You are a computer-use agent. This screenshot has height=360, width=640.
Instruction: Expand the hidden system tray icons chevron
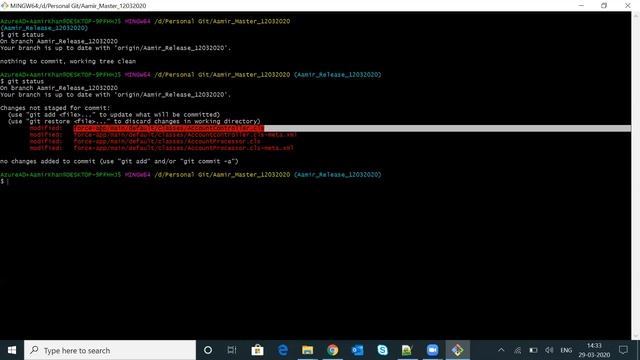tap(501, 350)
